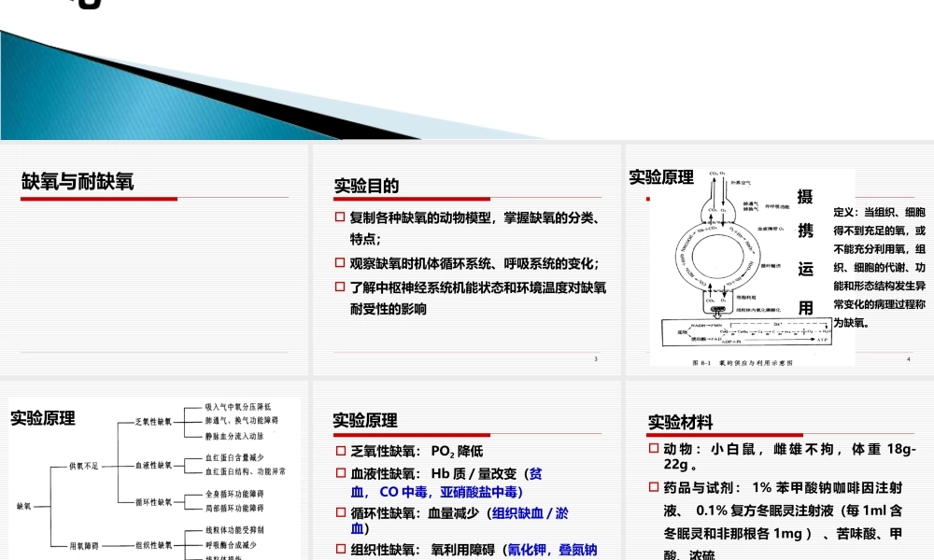Click the definition paragraph starting with 定义
This screenshot has height=560, width=934.
879,267
